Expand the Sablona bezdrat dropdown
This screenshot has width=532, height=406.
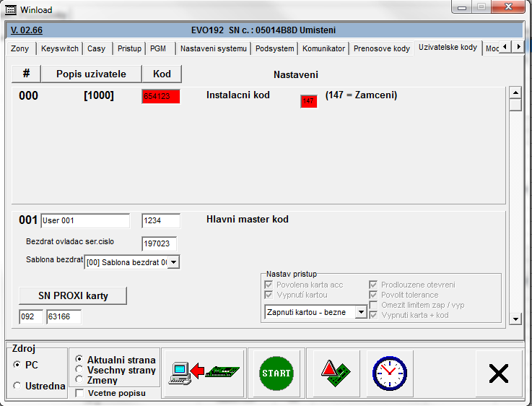173,262
